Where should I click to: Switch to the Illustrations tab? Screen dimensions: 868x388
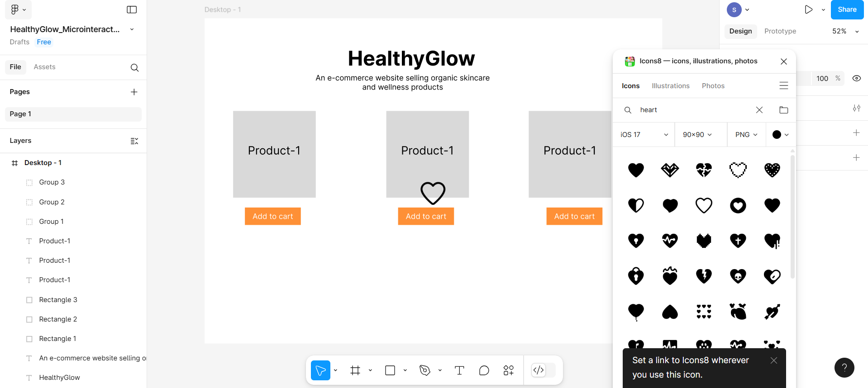[x=670, y=86]
